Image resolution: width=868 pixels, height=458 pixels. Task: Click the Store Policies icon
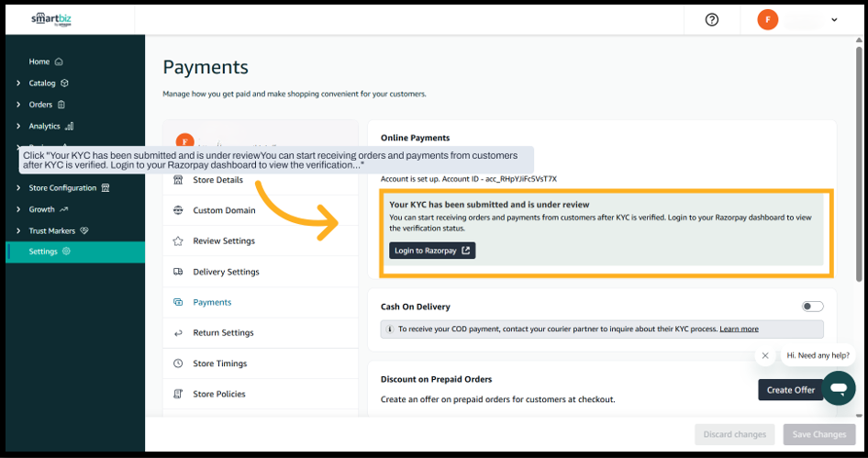(178, 394)
